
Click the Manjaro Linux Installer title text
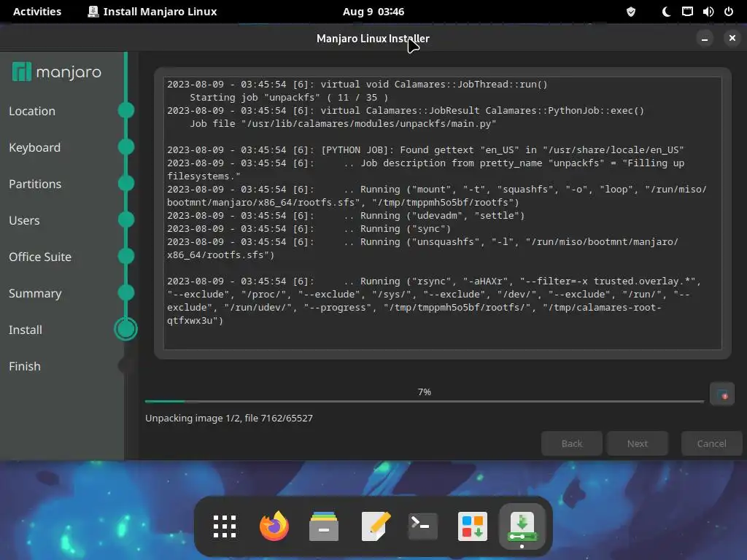pos(373,39)
